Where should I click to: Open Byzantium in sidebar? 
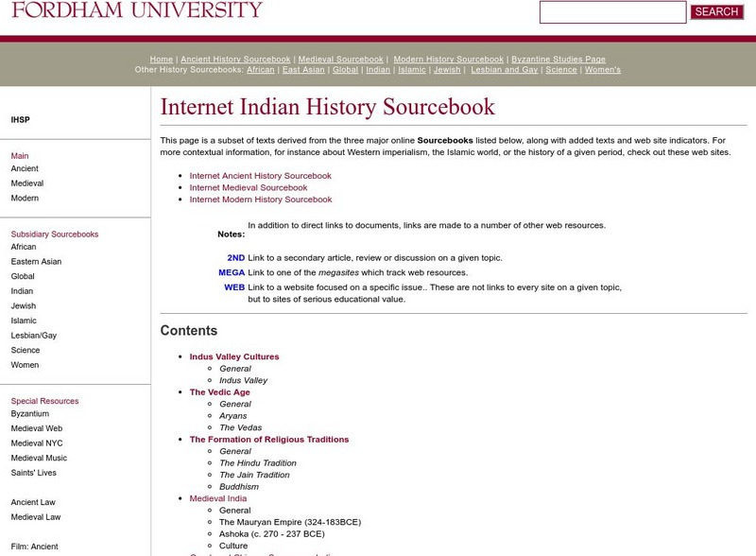[30, 413]
